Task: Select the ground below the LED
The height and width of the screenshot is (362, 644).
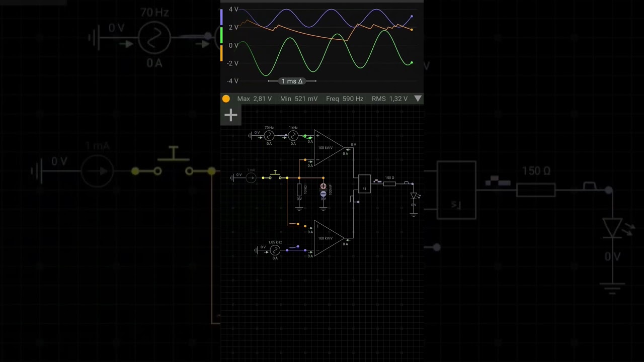Action: pyautogui.click(x=414, y=214)
